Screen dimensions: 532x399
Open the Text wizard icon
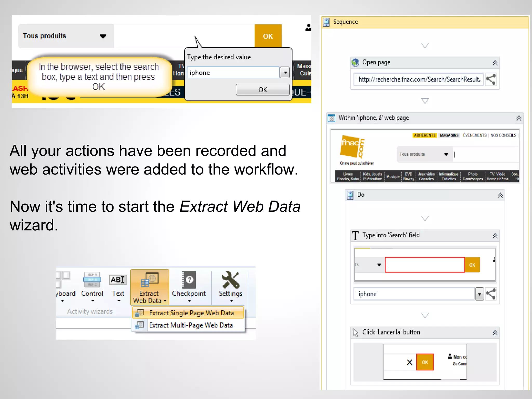point(118,280)
